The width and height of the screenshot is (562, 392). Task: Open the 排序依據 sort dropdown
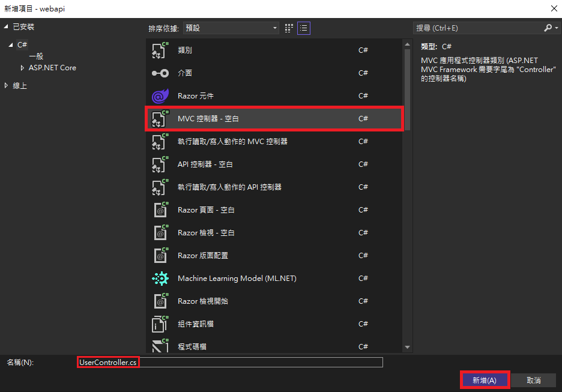pos(231,28)
